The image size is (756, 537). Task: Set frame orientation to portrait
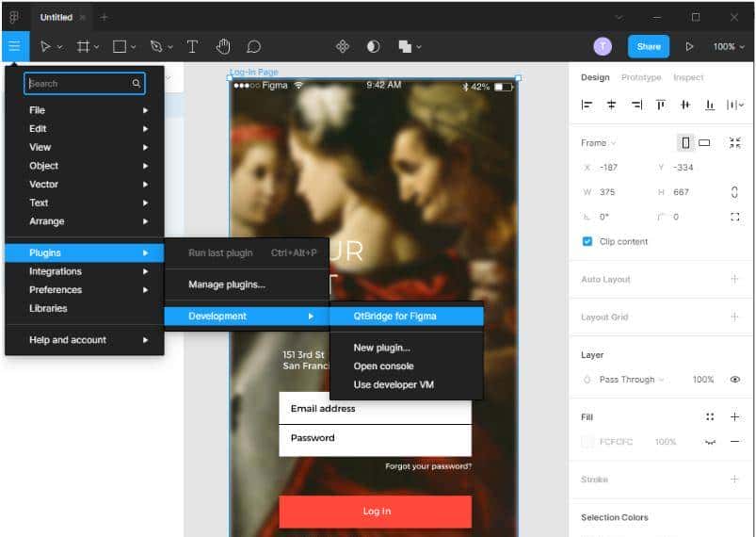pos(685,142)
